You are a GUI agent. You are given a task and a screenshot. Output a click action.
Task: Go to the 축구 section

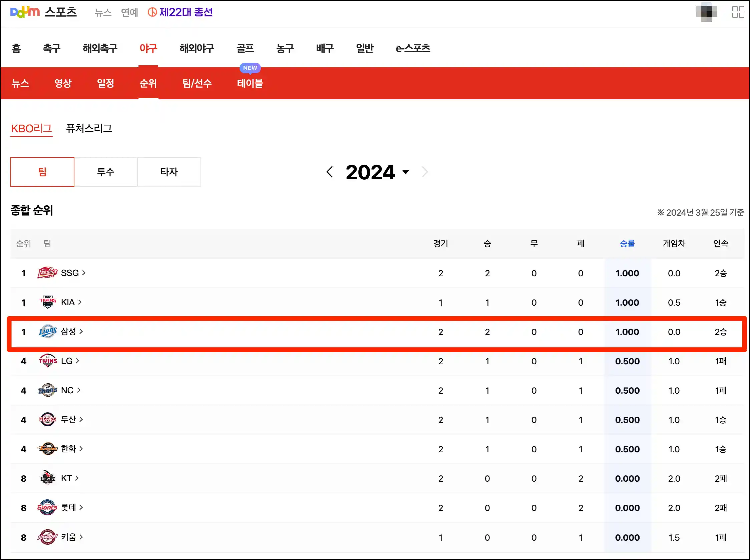pyautogui.click(x=51, y=48)
